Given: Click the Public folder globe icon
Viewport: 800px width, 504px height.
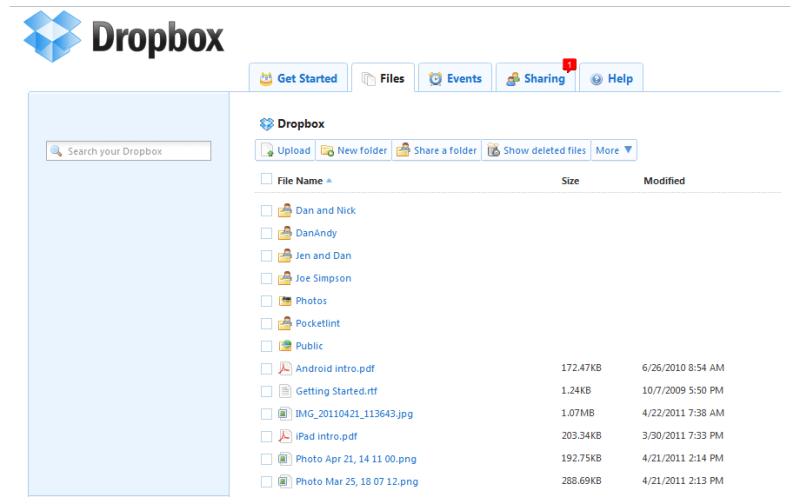Looking at the screenshot, I should (285, 346).
